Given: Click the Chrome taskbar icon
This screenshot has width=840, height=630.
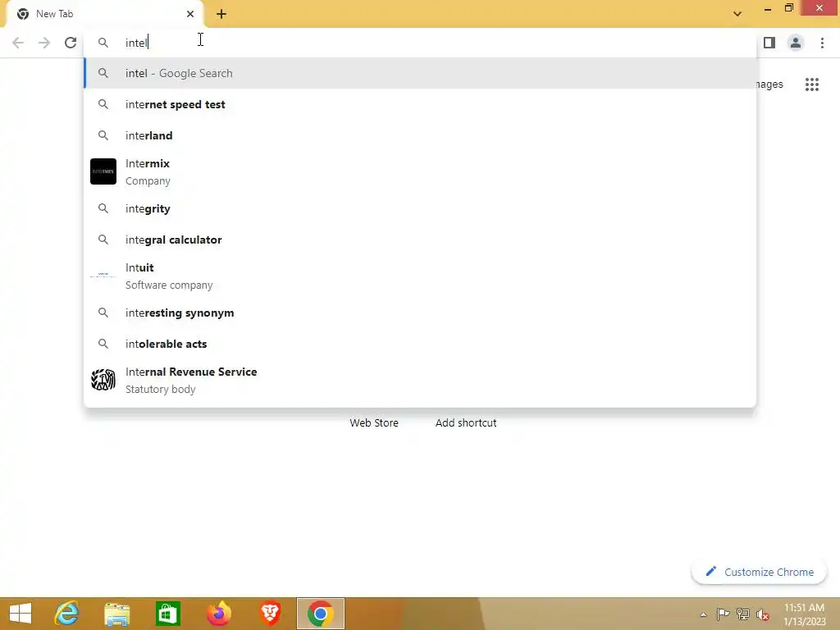Looking at the screenshot, I should point(321,614).
